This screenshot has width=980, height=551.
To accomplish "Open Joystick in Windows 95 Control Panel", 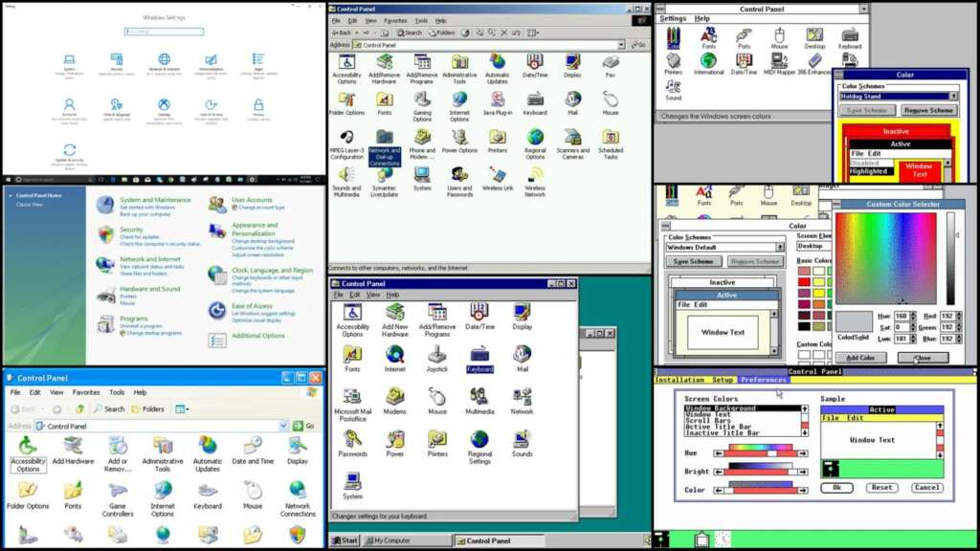I will click(x=436, y=360).
